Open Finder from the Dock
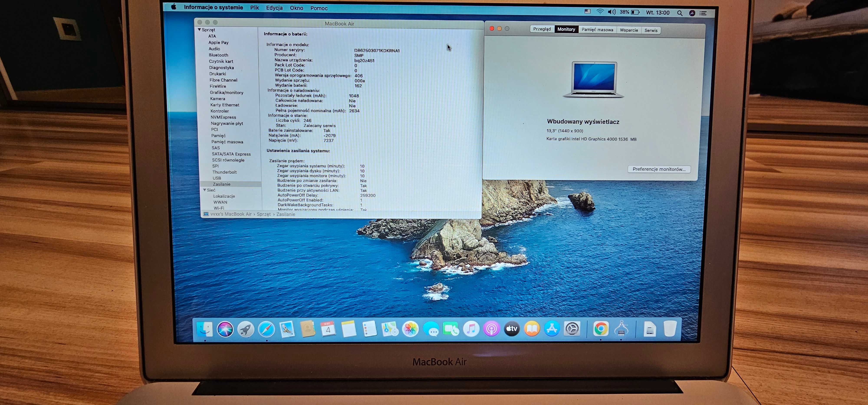 tap(205, 329)
